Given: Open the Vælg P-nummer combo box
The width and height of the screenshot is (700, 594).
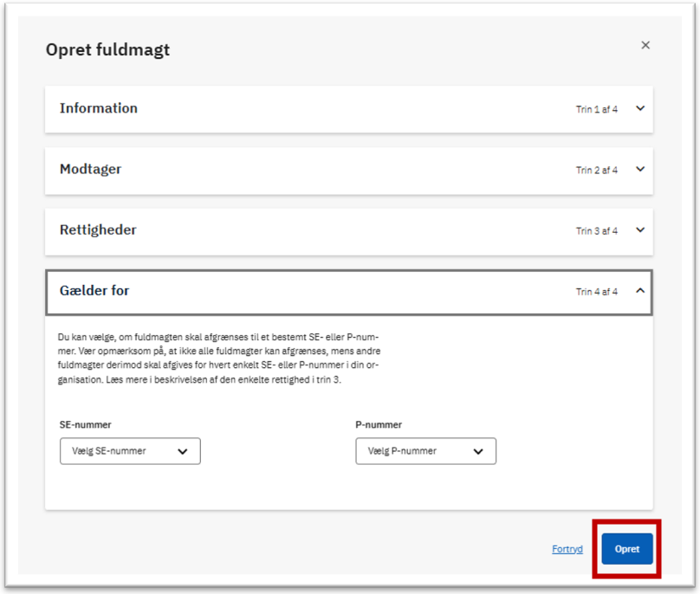Looking at the screenshot, I should coord(426,451).
